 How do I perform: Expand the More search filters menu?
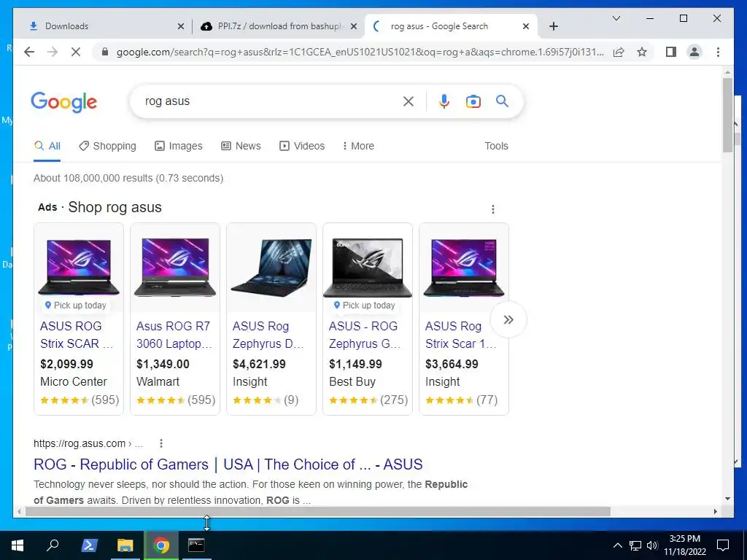(x=358, y=146)
